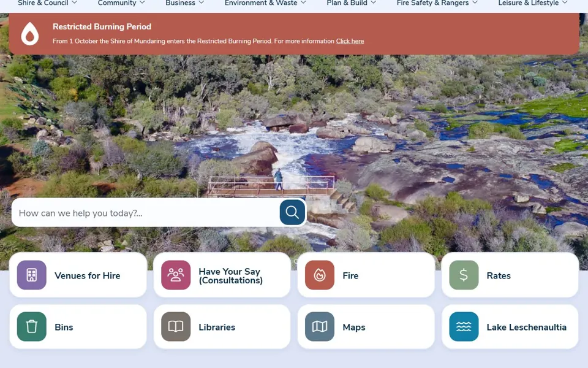This screenshot has height=368, width=588.
Task: Click the Venues for Hire building icon
Action: [31, 275]
